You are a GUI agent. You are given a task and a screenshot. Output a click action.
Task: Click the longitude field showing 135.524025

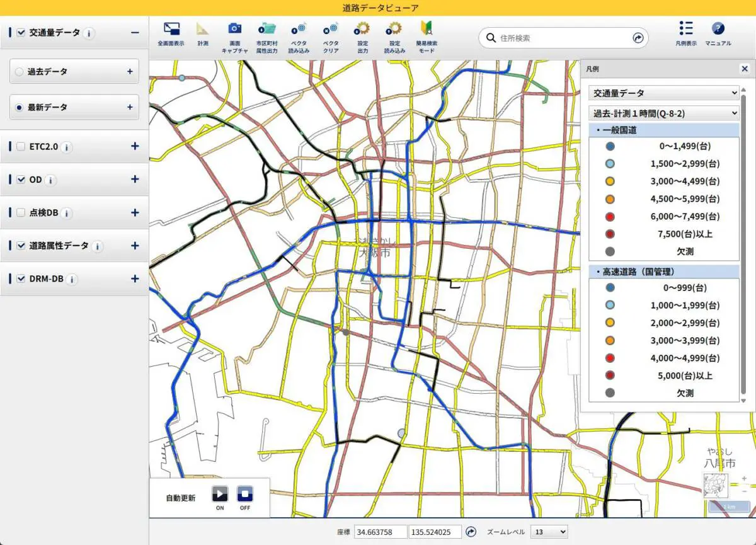coord(435,532)
